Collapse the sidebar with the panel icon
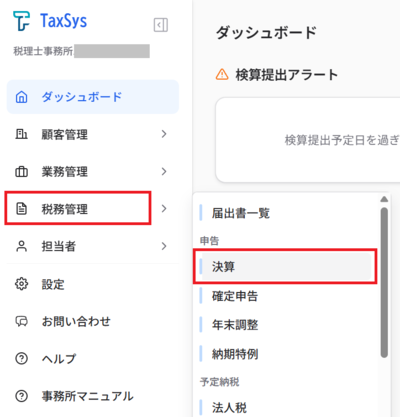Viewport: 400px width, 417px height. click(161, 25)
